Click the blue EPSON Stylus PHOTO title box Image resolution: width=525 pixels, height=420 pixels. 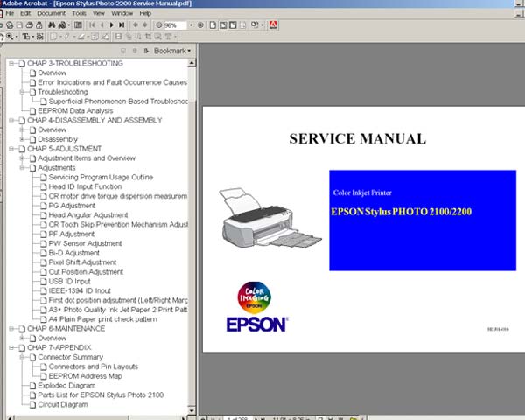pos(423,220)
